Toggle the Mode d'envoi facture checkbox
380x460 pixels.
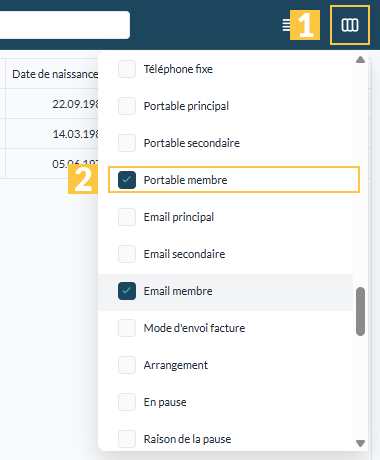coord(127,328)
